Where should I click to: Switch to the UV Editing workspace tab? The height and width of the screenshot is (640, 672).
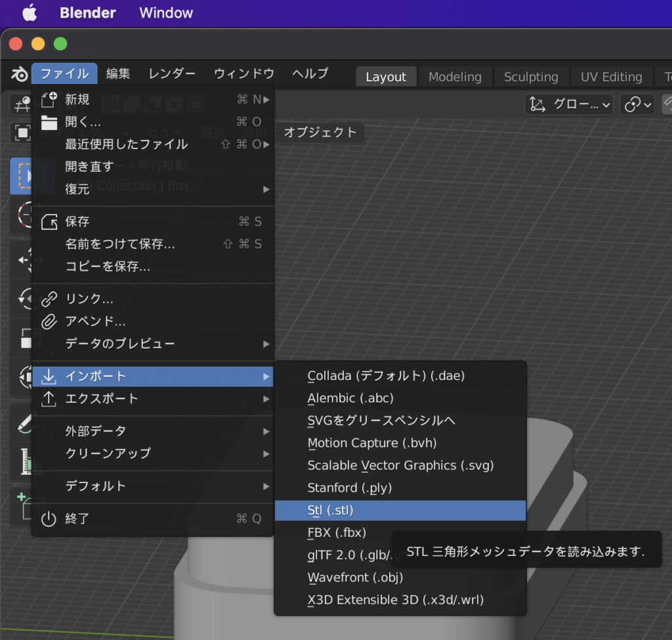tap(612, 77)
